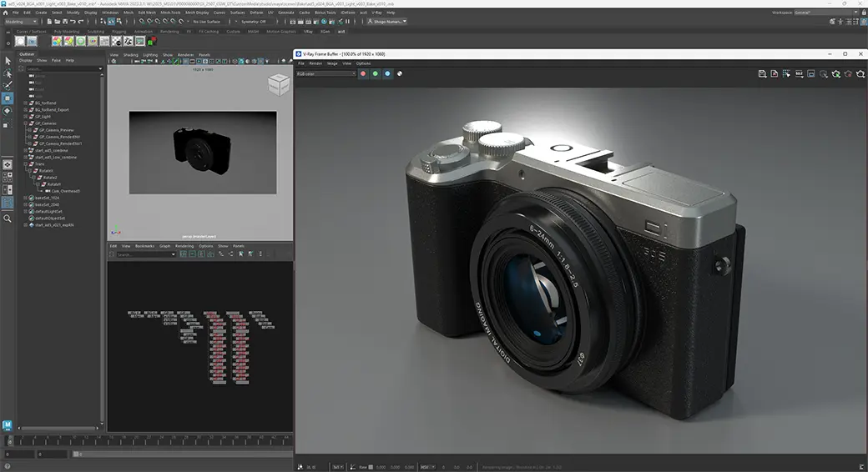
Task: Click the time slider at the bottom
Action: (149, 440)
